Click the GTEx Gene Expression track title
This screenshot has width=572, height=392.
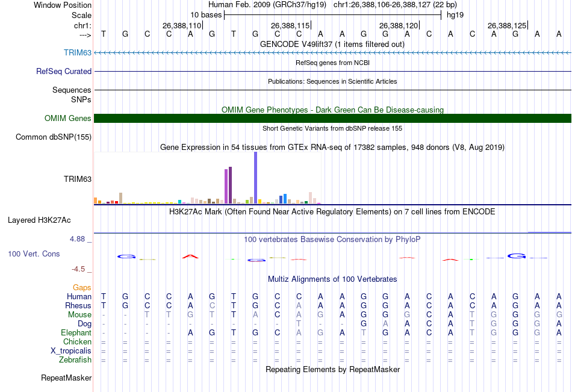click(332, 147)
